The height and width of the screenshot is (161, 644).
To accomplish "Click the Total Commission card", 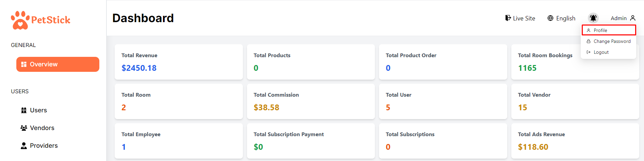I will pos(311,101).
